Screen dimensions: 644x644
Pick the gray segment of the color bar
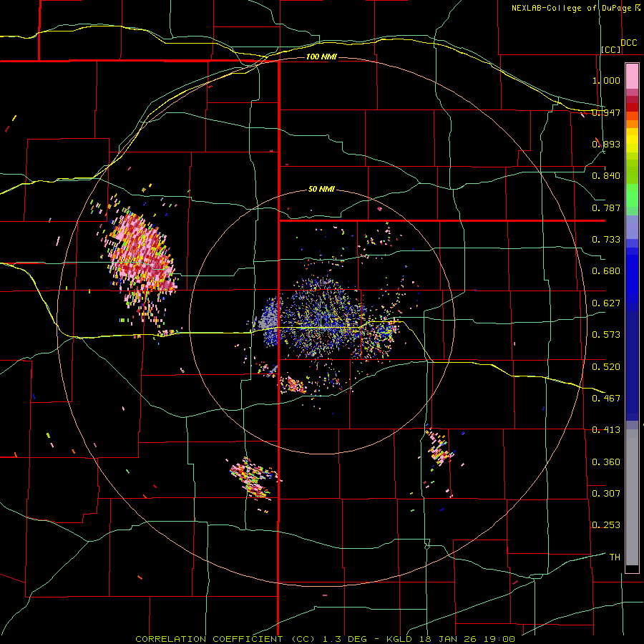point(632,497)
